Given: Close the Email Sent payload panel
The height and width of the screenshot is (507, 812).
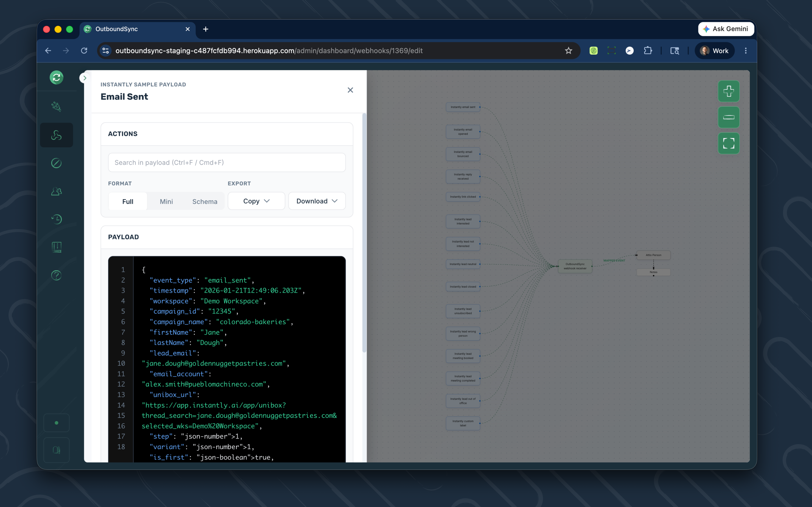Looking at the screenshot, I should pos(350,90).
